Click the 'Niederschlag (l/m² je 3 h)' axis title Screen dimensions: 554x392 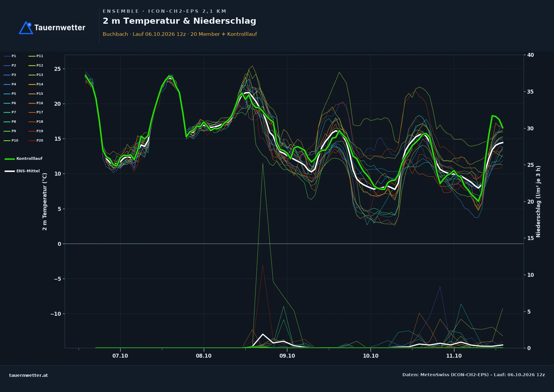coord(538,201)
